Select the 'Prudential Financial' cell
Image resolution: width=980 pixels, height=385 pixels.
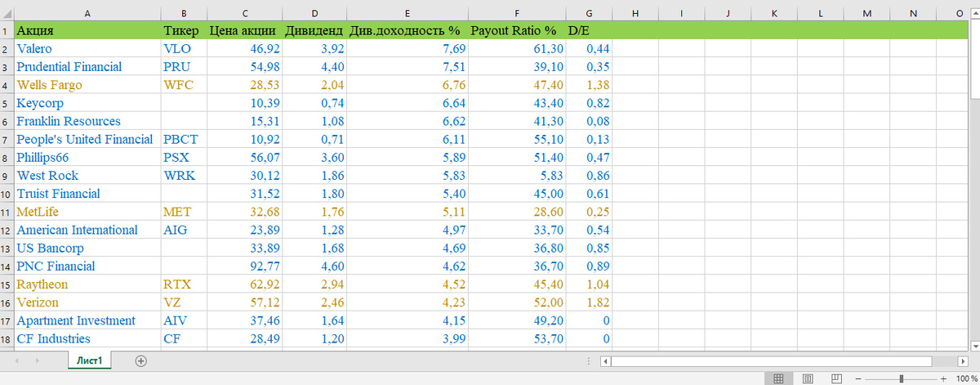coord(87,67)
